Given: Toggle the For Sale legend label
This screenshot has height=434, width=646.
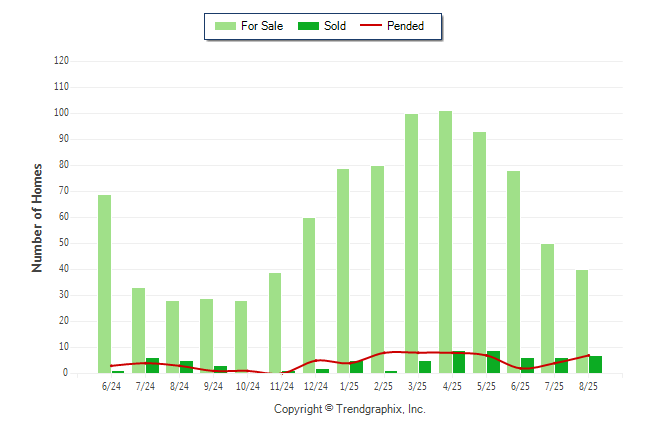Looking at the screenshot, I should 262,26.
